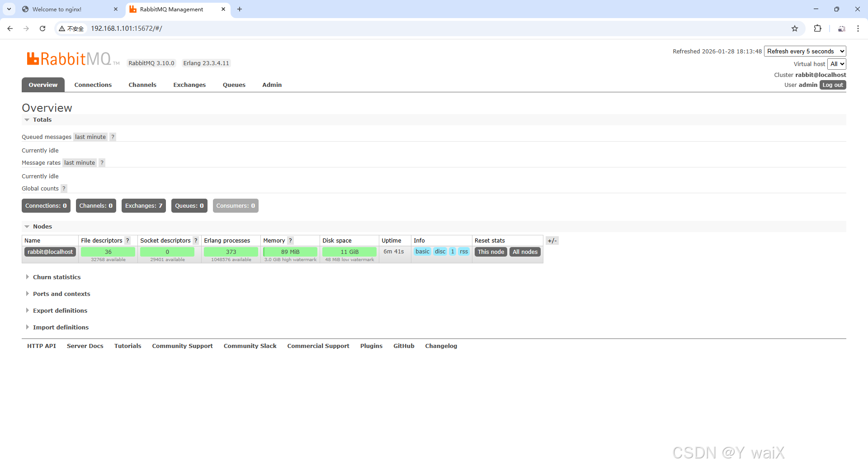Reset stats for All nodes
This screenshot has width=868, height=467.
[x=525, y=252]
